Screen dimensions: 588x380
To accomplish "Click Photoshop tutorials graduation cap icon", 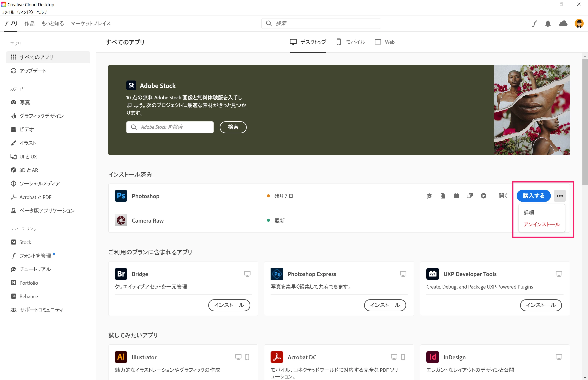I will click(x=429, y=196).
